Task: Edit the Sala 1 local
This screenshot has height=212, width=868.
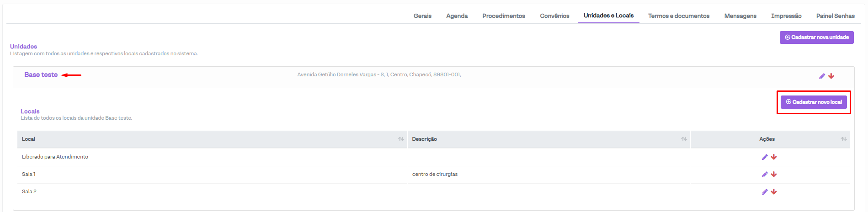Action: [764, 175]
